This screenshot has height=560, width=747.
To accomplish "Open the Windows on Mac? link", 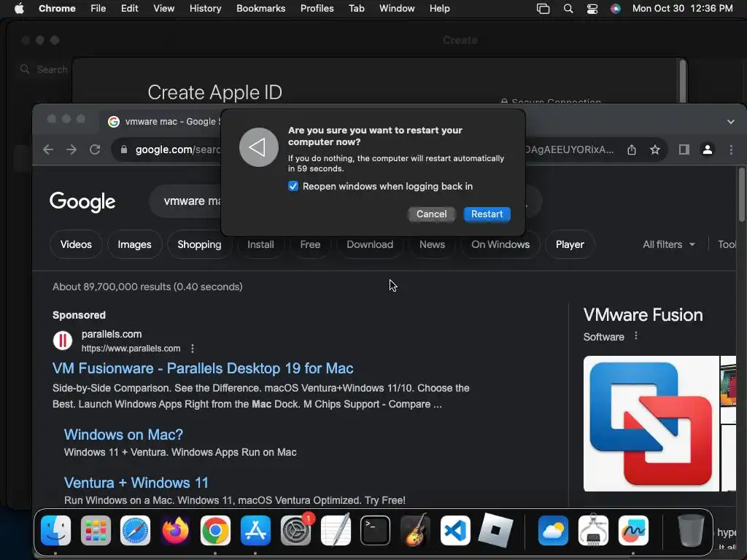I will [123, 435].
